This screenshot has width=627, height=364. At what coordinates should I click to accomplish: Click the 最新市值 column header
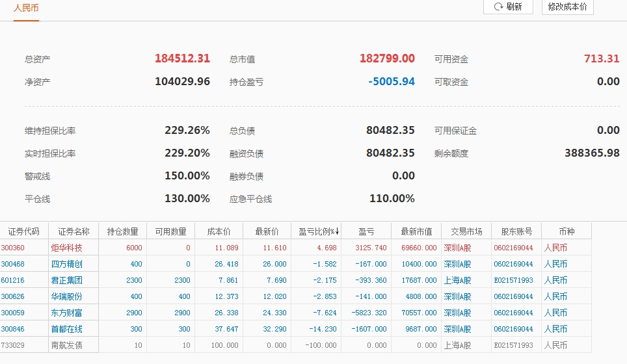pos(416,231)
